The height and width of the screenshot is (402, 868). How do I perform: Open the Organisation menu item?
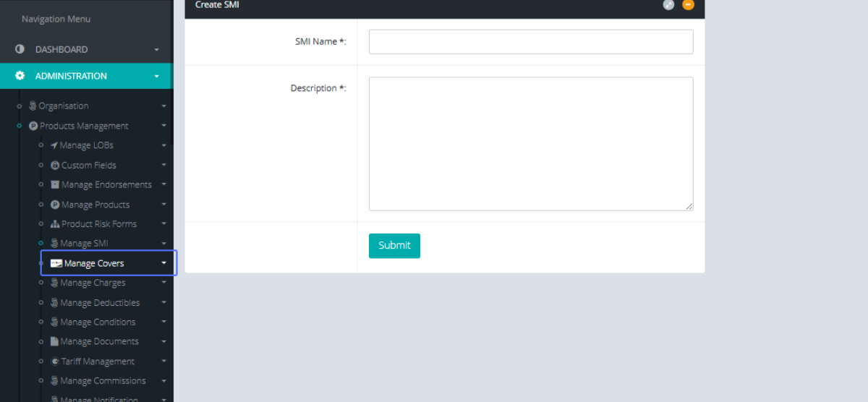point(64,106)
